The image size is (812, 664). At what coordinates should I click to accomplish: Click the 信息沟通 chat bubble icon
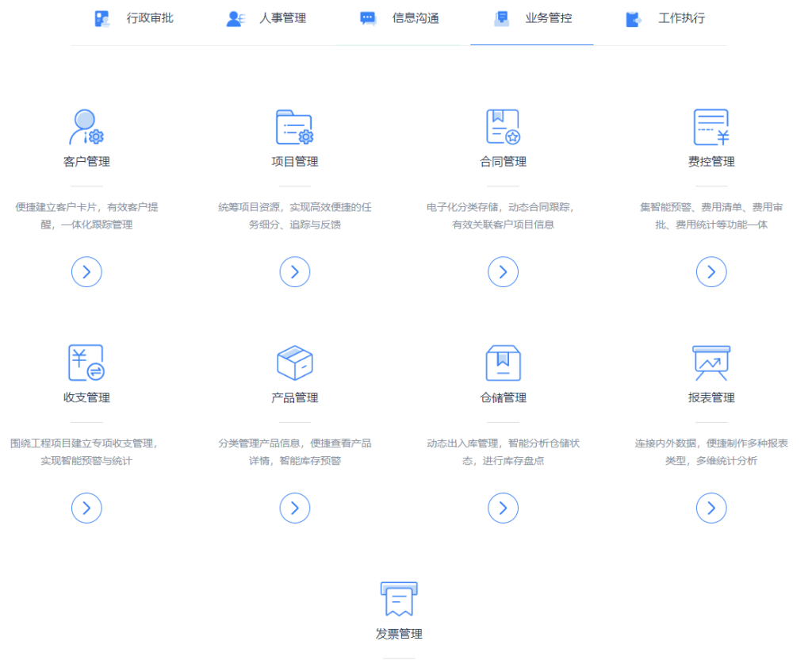click(x=366, y=17)
